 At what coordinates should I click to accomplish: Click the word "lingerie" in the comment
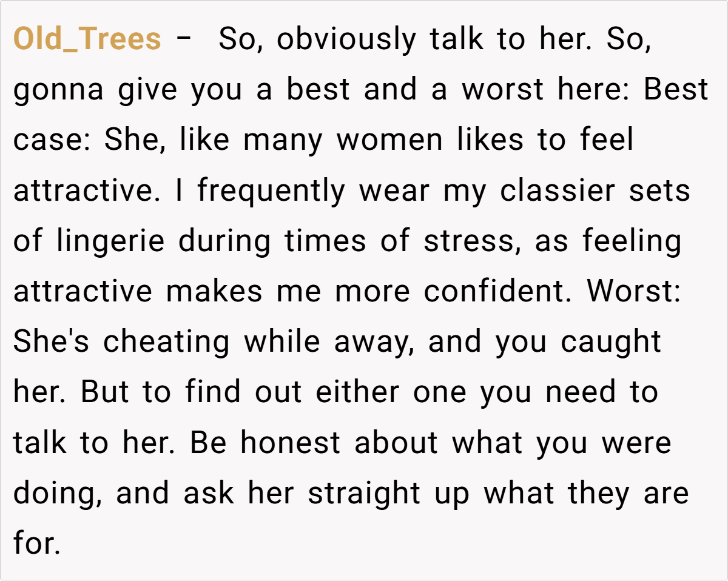pyautogui.click(x=110, y=241)
